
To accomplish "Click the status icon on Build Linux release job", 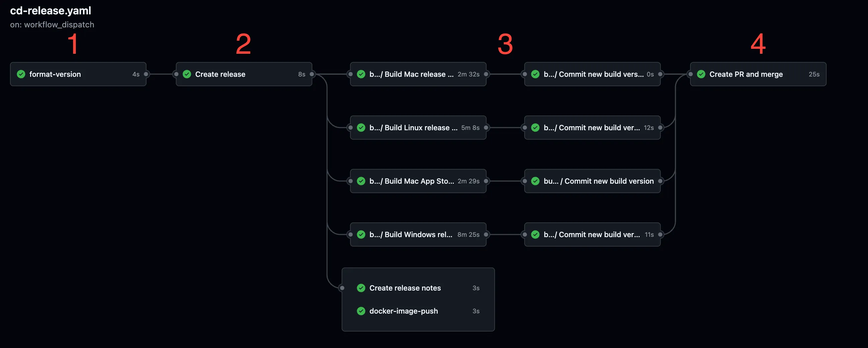I will click(x=361, y=128).
